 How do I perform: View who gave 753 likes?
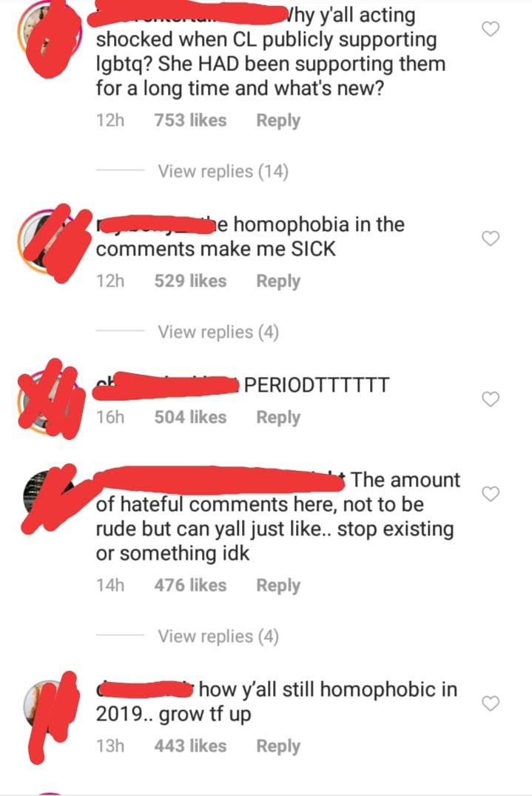tap(191, 120)
